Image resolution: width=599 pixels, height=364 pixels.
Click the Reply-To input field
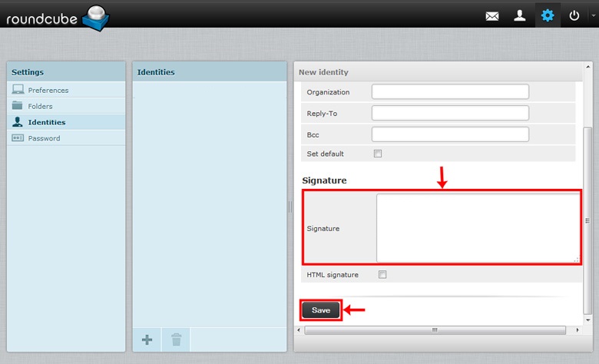pos(450,113)
